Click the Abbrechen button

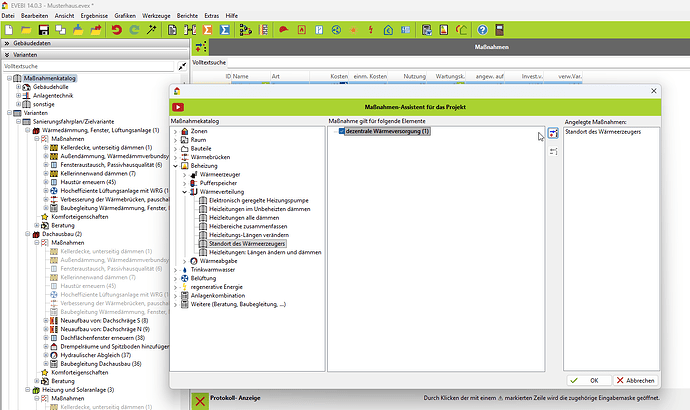tap(634, 380)
